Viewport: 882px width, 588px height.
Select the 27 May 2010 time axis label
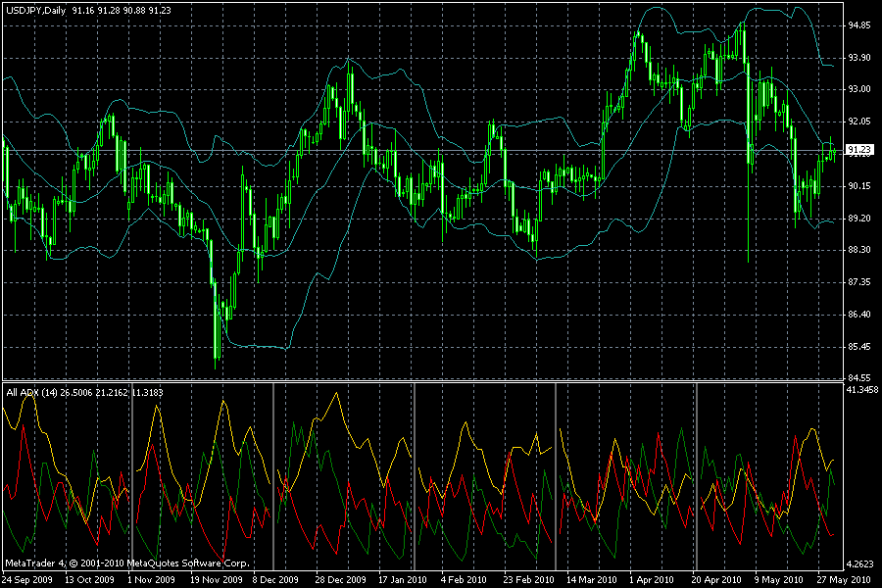pyautogui.click(x=842, y=579)
